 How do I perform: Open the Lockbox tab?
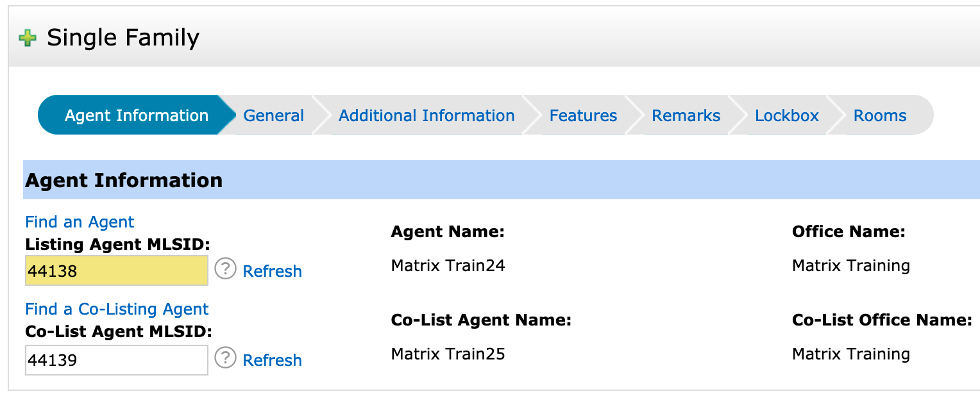[786, 115]
